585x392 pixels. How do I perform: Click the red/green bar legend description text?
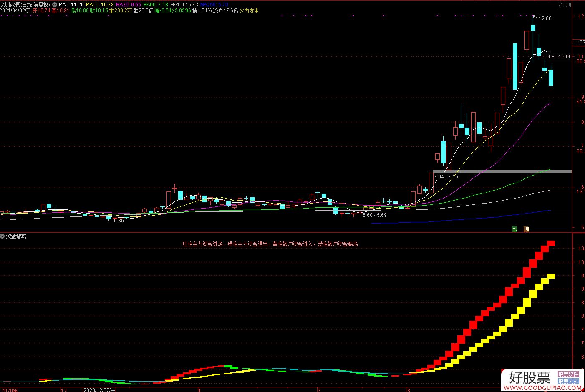pos(270,244)
